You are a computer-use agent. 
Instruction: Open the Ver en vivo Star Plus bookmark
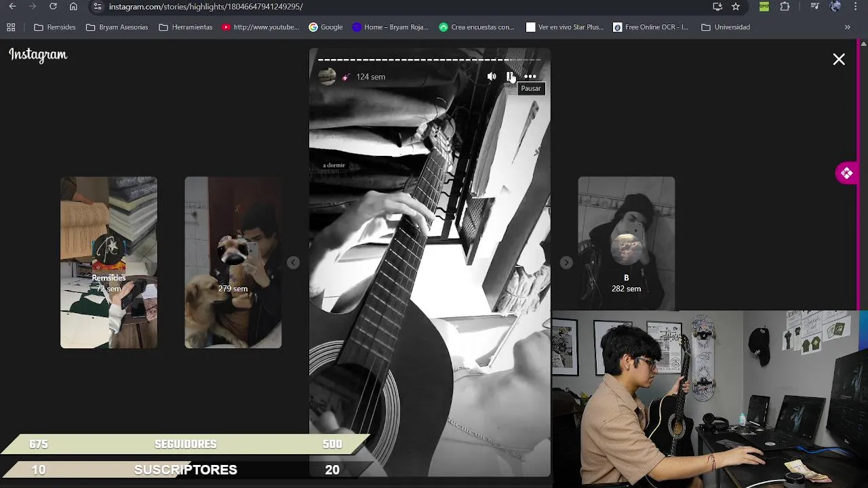pyautogui.click(x=565, y=27)
